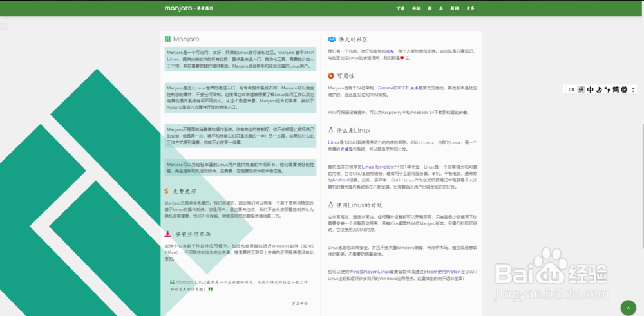The image size is (644, 316).
Task: Click the 使用Linux的好处 heading
Action: pos(359,205)
